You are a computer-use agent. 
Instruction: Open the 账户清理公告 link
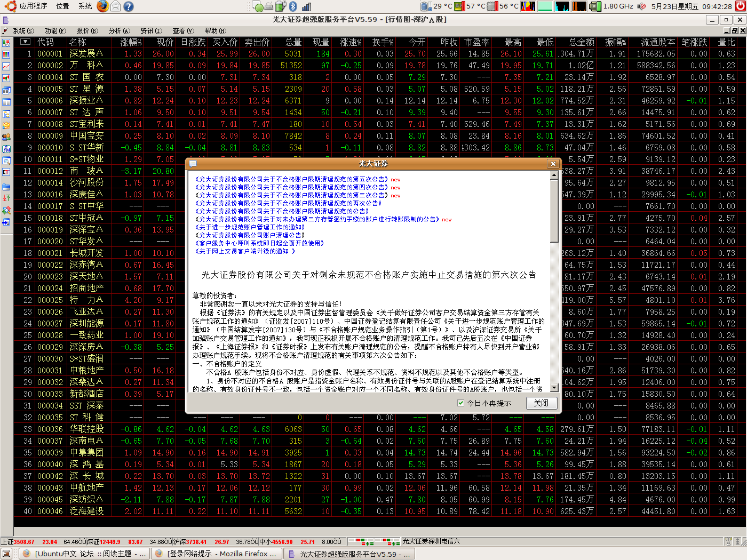pyautogui.click(x=250, y=235)
